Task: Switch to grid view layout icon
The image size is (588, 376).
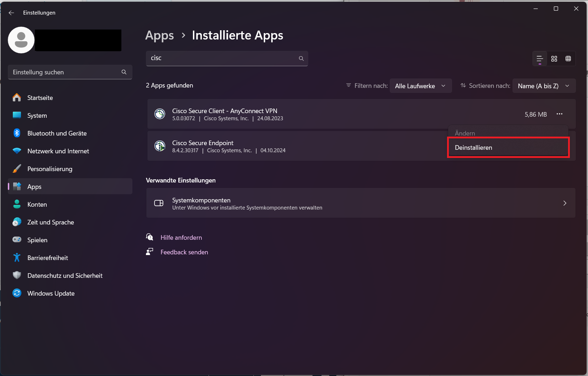Action: point(554,59)
